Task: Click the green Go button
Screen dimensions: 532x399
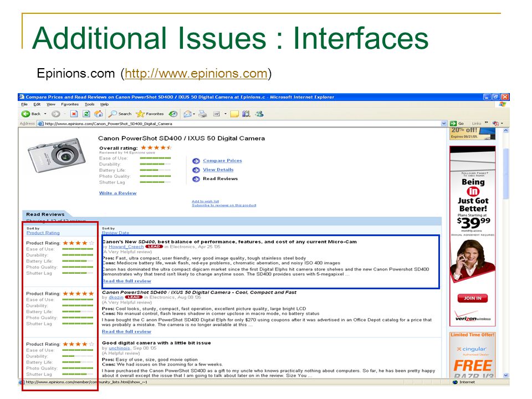Action: [457, 124]
